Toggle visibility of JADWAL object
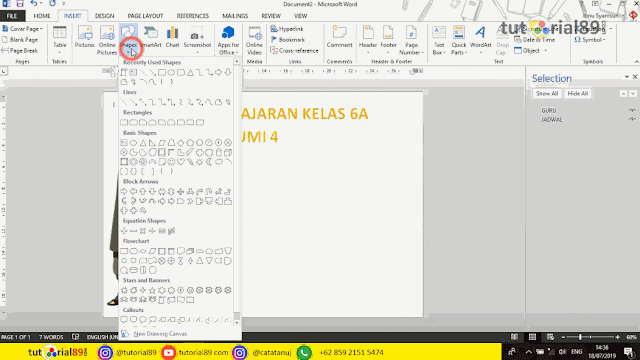The image size is (640, 360). pos(632,120)
